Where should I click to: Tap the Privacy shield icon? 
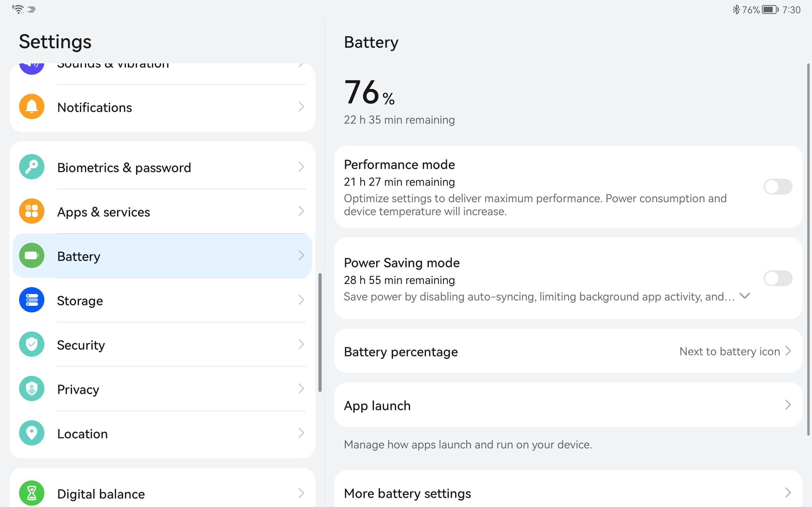(x=31, y=388)
